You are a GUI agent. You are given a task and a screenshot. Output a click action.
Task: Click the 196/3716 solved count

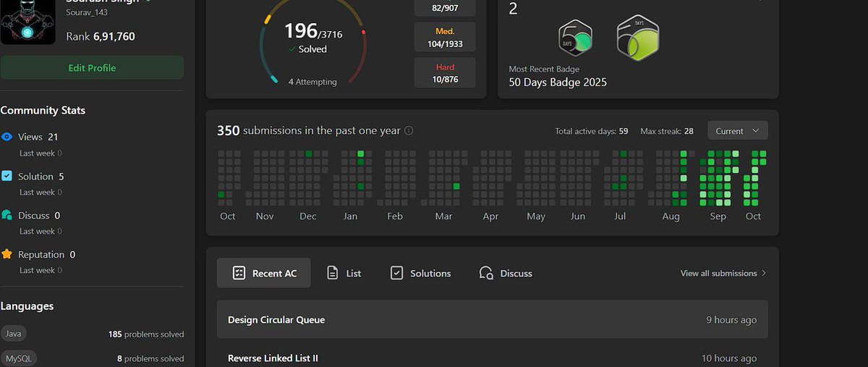312,31
